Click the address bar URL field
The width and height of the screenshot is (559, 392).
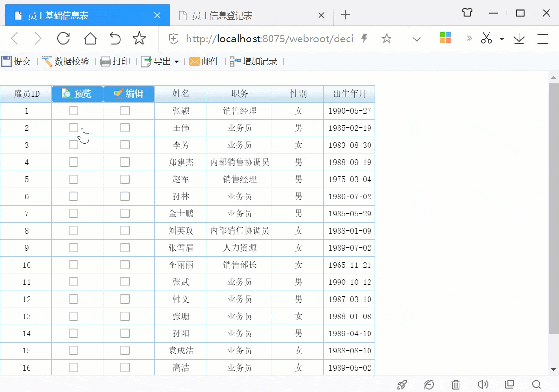coord(270,39)
